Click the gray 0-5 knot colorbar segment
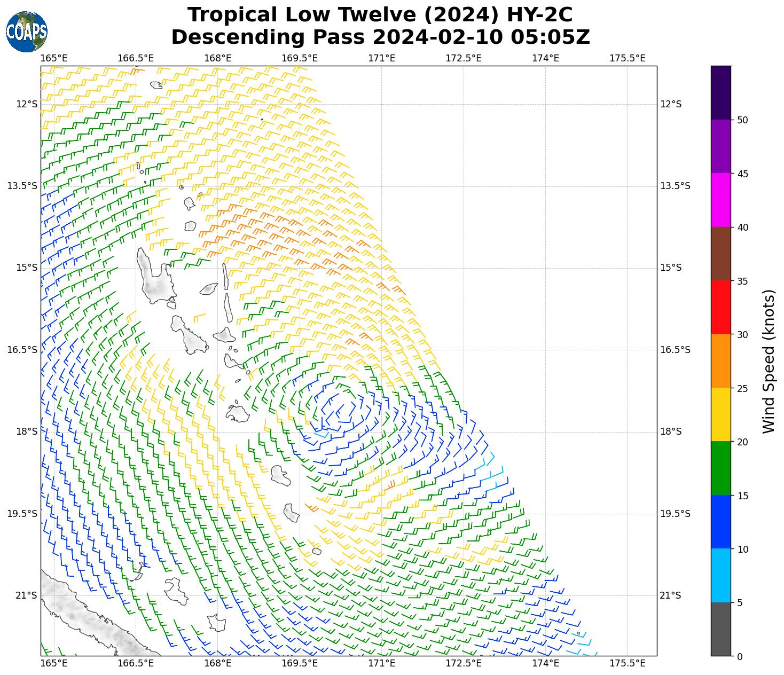Screen dimensions: 784x675 click(x=720, y=629)
